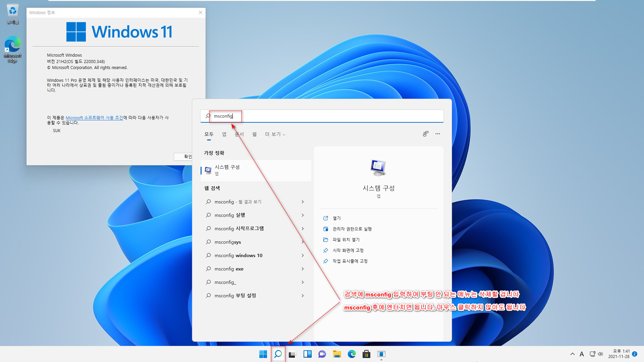644x362 pixels.
Task: Expand arrow for msconfig 부팅 설정
Action: click(303, 296)
